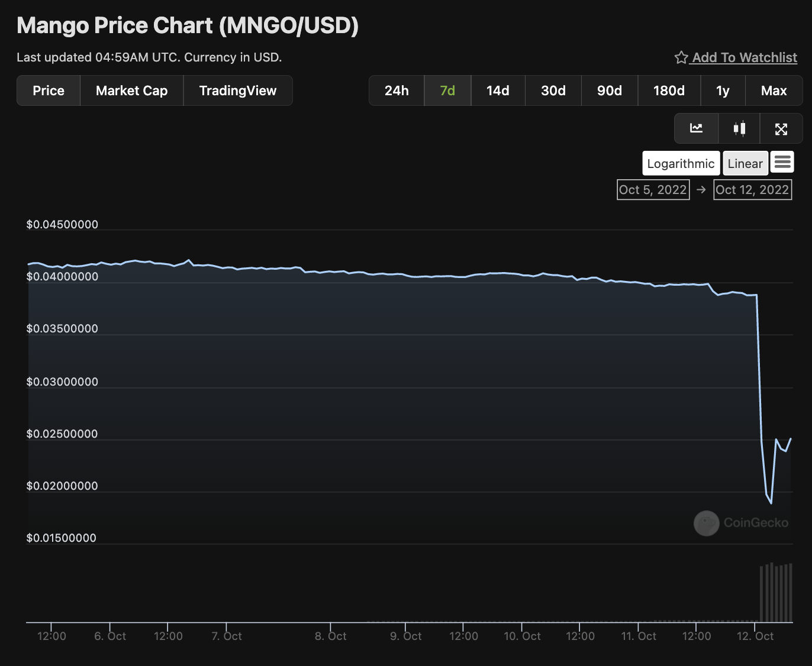Click the Mango Price Chart heading

[x=188, y=25]
